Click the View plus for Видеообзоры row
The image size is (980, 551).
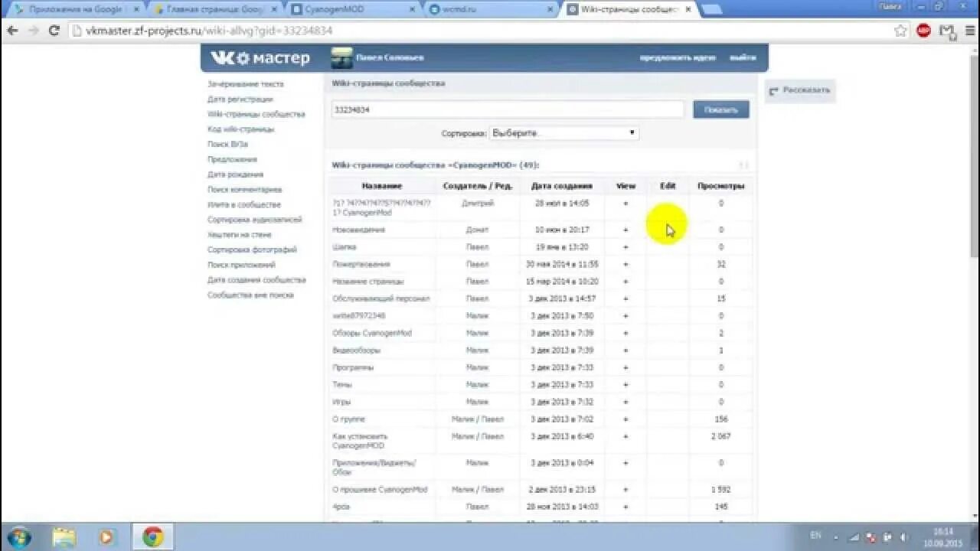click(626, 350)
